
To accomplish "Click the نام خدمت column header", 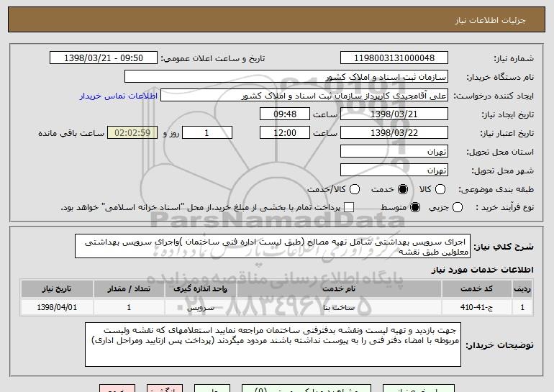I will [x=339, y=289].
